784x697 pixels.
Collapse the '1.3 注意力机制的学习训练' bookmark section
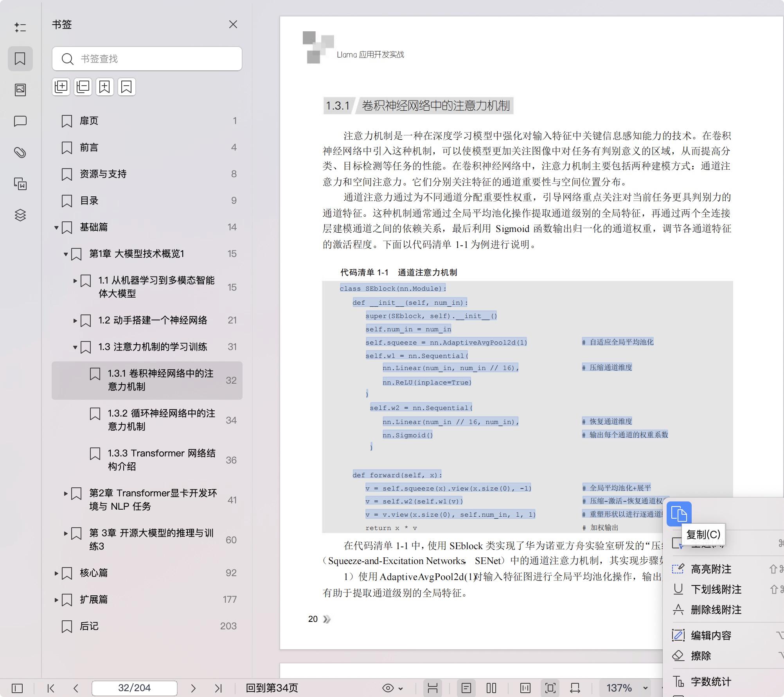74,347
